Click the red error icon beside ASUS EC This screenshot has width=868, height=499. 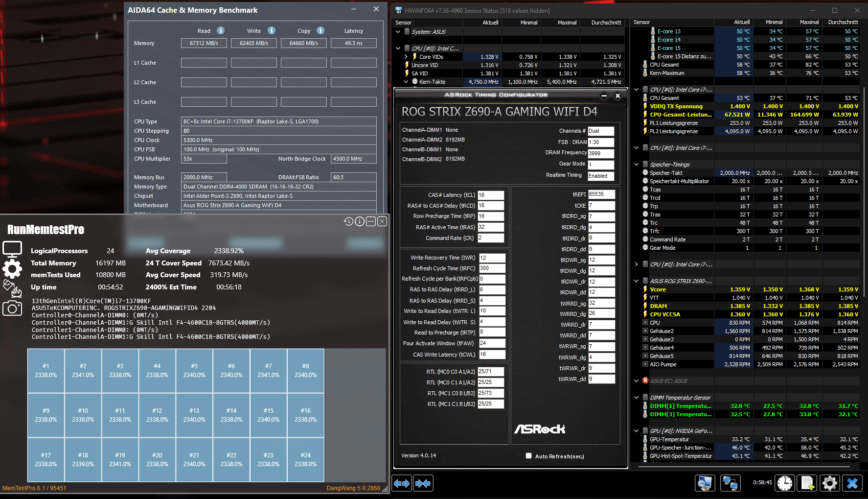(645, 380)
